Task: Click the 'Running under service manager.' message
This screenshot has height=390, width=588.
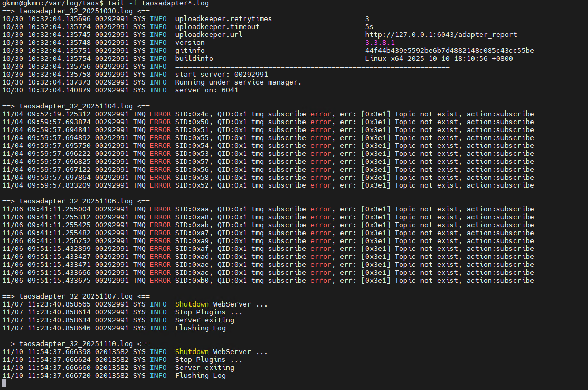Action: click(x=238, y=82)
